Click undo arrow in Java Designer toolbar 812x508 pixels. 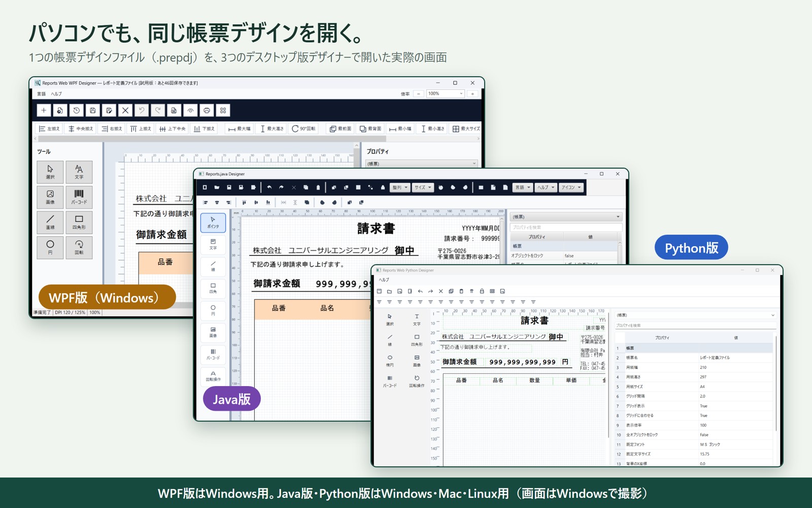(x=269, y=187)
